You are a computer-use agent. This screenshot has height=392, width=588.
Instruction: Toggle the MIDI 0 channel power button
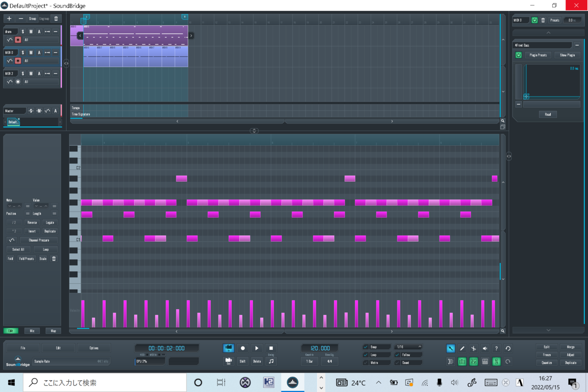point(535,20)
